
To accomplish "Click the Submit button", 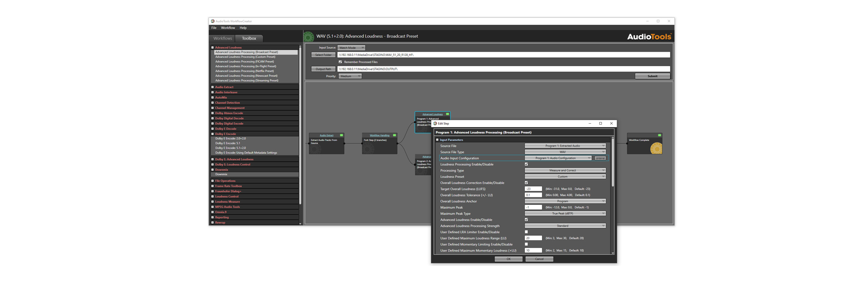I will tap(652, 76).
